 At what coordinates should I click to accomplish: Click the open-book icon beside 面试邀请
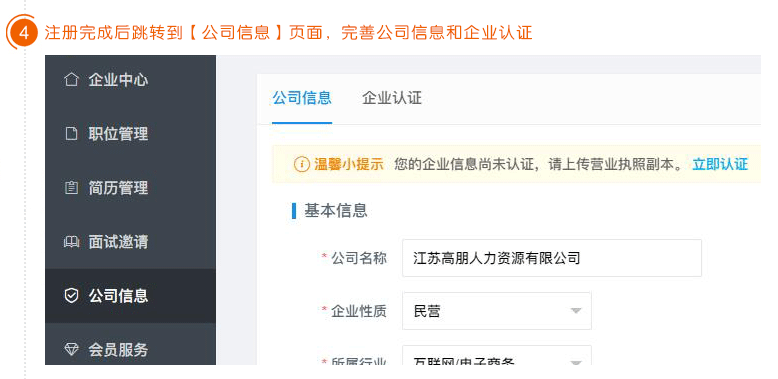point(71,242)
